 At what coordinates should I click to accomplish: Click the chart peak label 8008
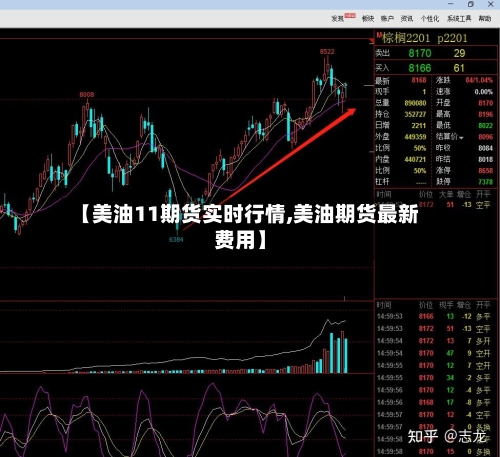pos(87,95)
